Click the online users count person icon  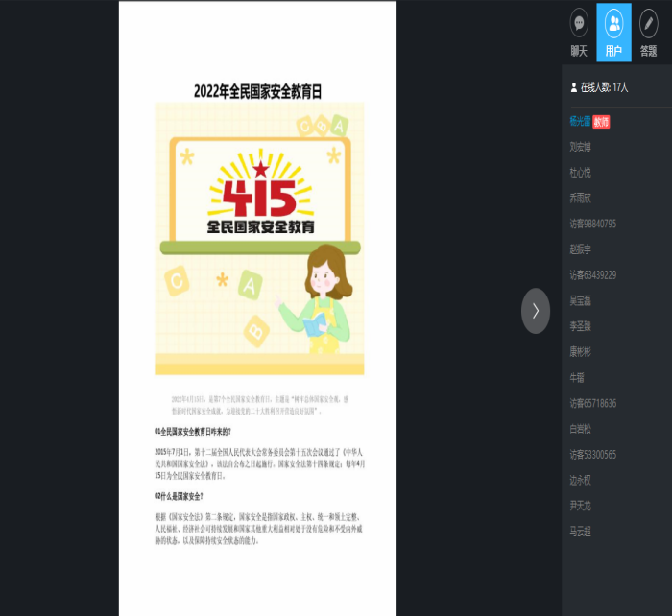pyautogui.click(x=573, y=87)
